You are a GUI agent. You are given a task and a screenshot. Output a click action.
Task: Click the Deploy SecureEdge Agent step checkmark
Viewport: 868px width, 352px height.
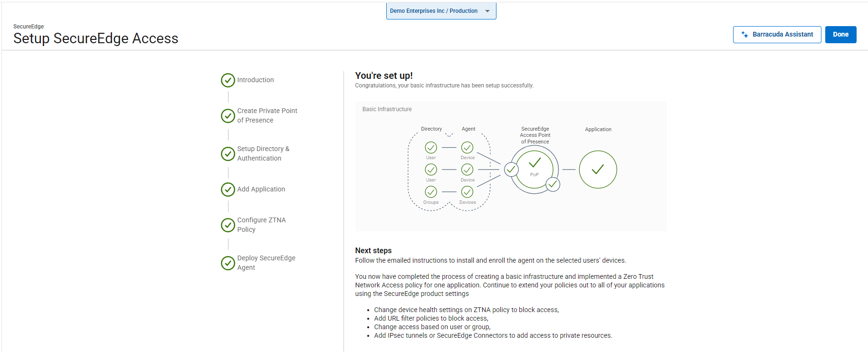pyautogui.click(x=228, y=263)
